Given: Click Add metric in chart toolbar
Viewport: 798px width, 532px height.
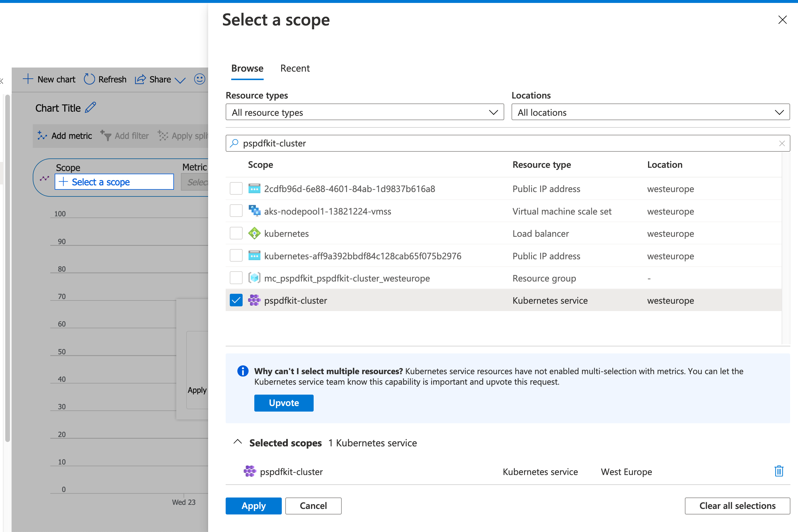Looking at the screenshot, I should 65,136.
